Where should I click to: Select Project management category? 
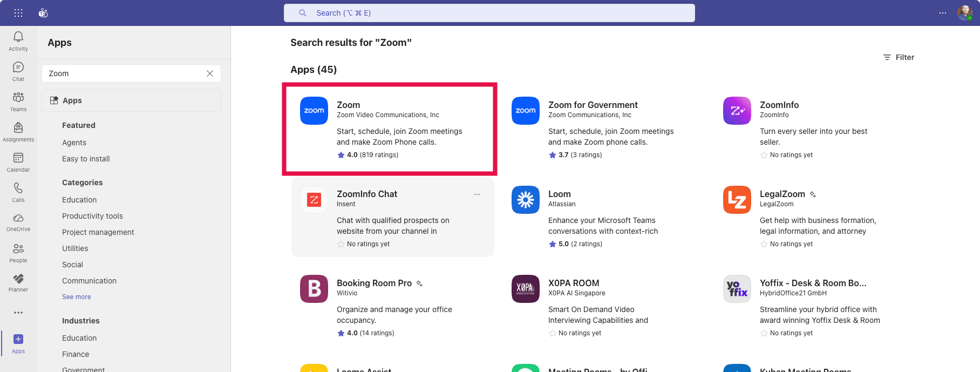click(98, 232)
